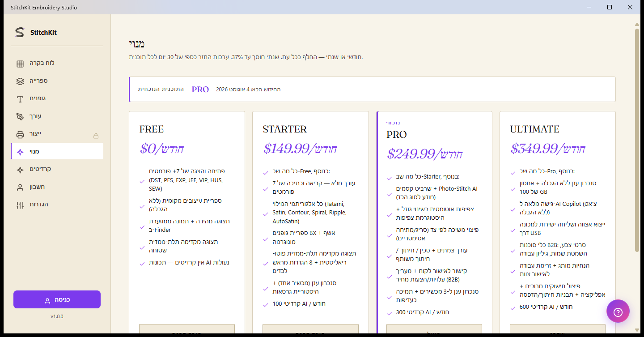Click the checkmark beside 100 GB storage feature
The height and width of the screenshot is (337, 644).
513,190
